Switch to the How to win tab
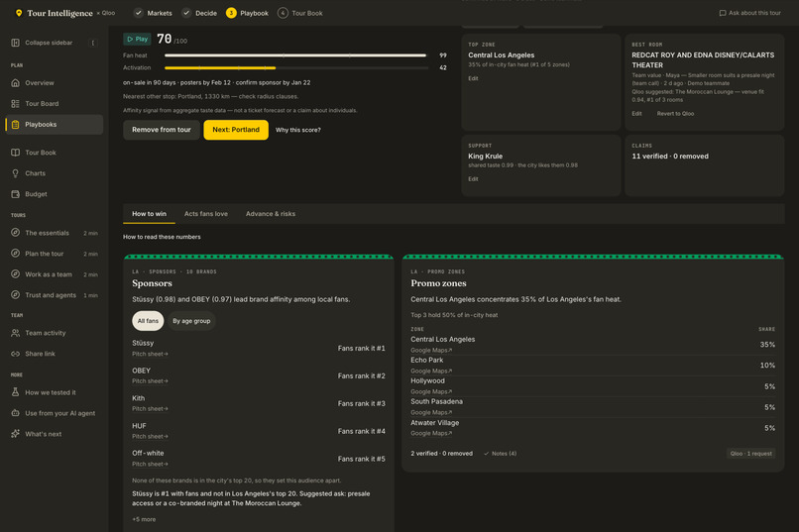 click(x=150, y=214)
